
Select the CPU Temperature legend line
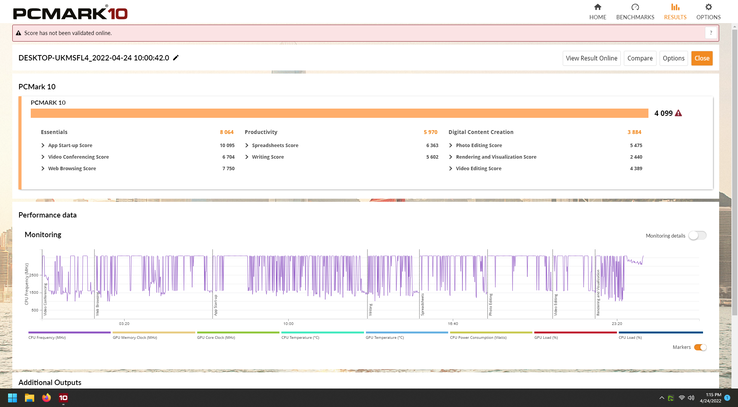pos(322,335)
